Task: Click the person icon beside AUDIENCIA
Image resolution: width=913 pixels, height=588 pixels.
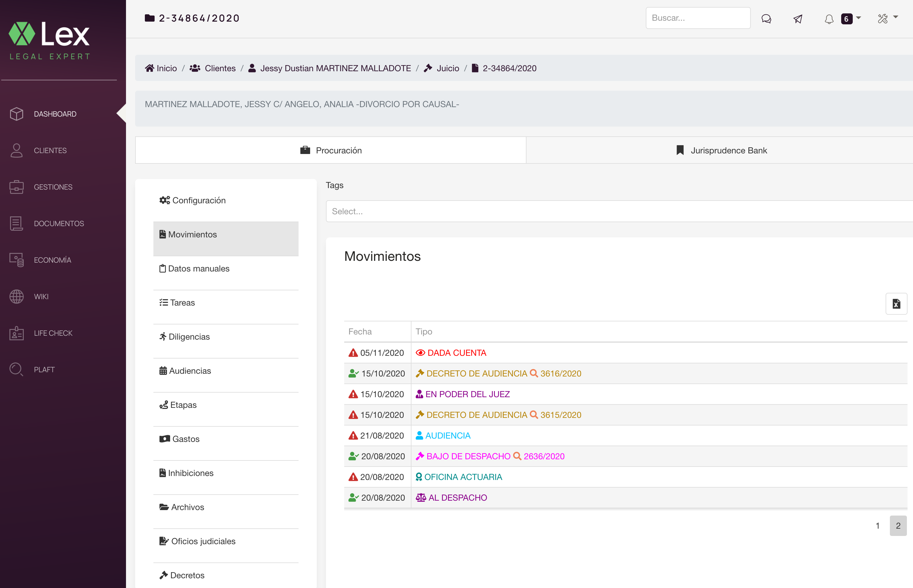Action: [x=419, y=435]
